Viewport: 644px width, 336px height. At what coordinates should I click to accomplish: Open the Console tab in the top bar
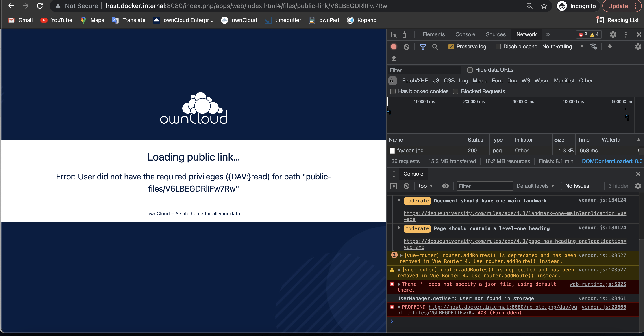[465, 34]
